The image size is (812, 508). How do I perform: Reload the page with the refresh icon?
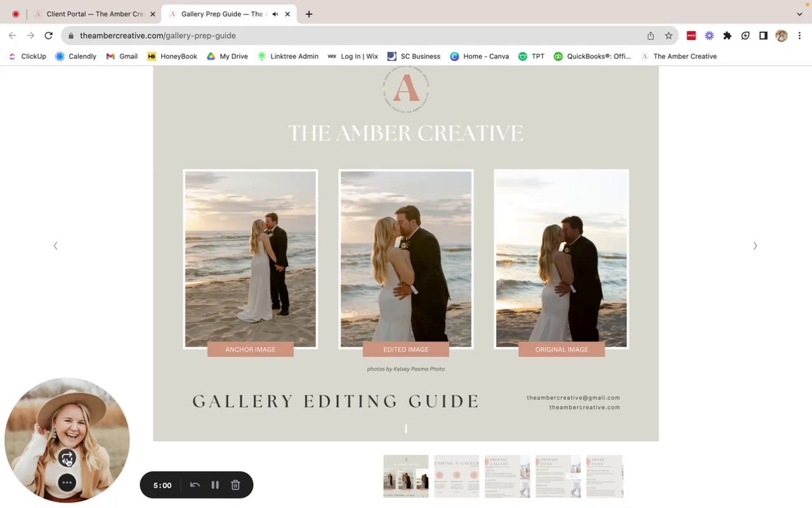pyautogui.click(x=48, y=36)
